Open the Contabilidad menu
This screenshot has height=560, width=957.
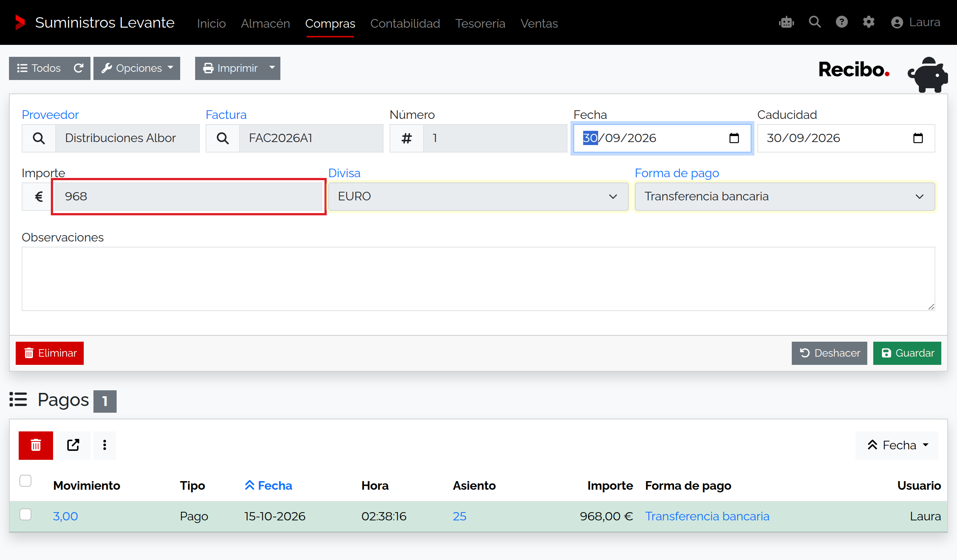405,24
